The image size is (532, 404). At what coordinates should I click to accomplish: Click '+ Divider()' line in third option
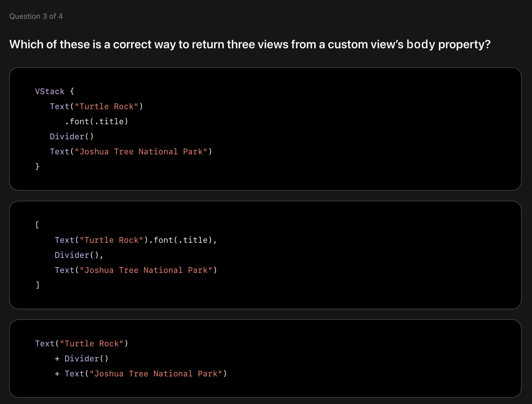click(82, 359)
